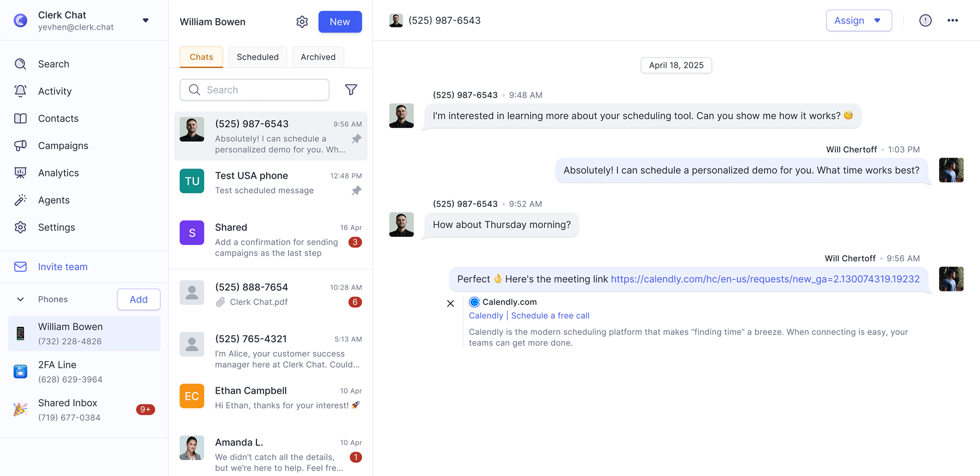Click the conversation info icon

(x=925, y=20)
